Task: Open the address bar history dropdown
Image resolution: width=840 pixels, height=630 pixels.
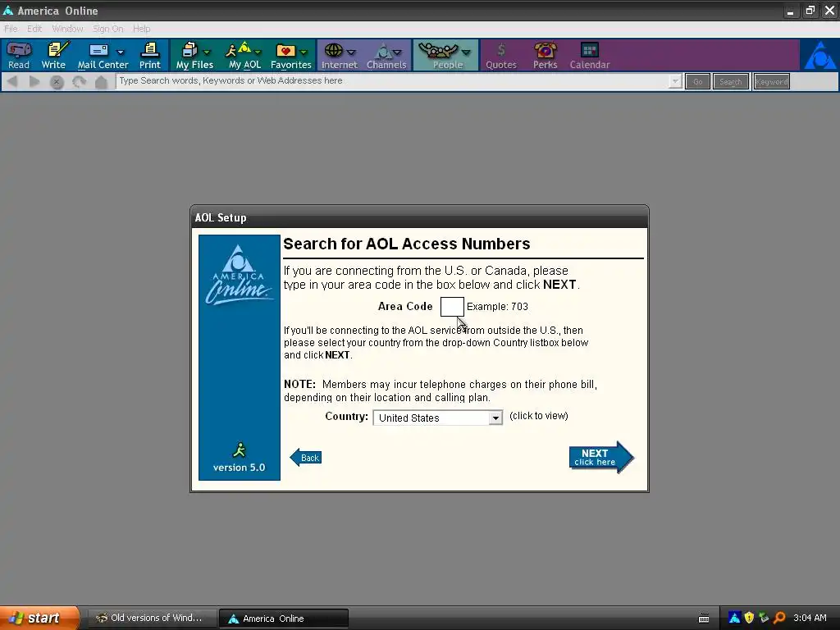Action: point(675,81)
